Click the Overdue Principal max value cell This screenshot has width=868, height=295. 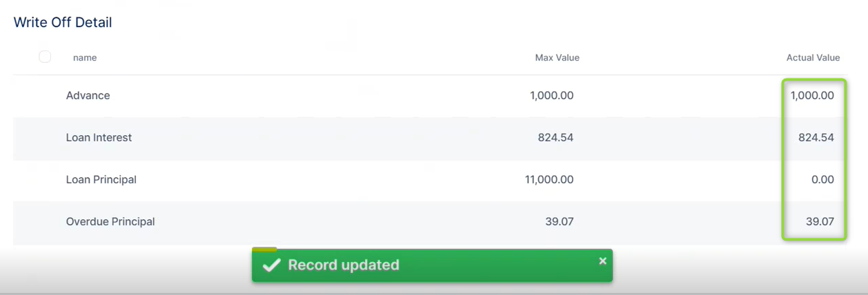pyautogui.click(x=559, y=222)
